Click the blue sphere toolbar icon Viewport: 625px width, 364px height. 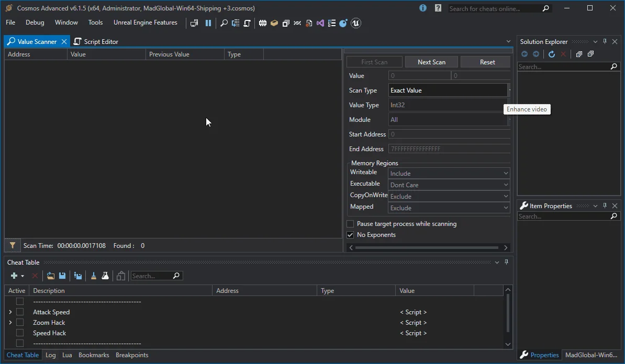pos(343,23)
